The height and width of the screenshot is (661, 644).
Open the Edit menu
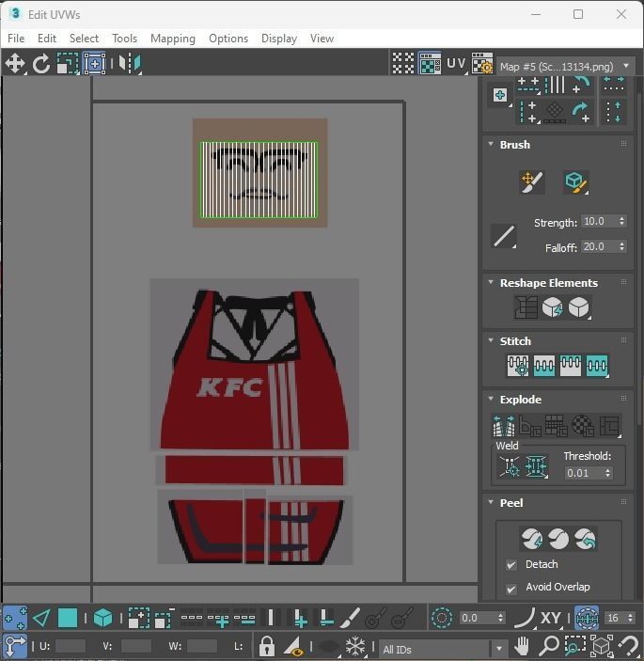click(47, 39)
